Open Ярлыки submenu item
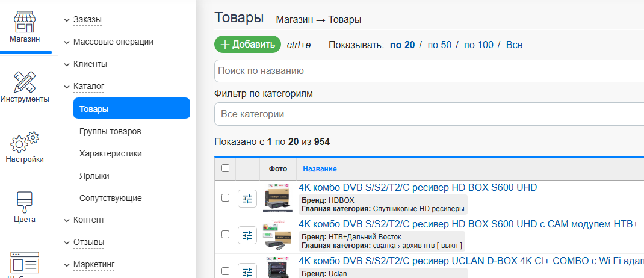Viewport: 644px width, 278px height. click(x=94, y=176)
